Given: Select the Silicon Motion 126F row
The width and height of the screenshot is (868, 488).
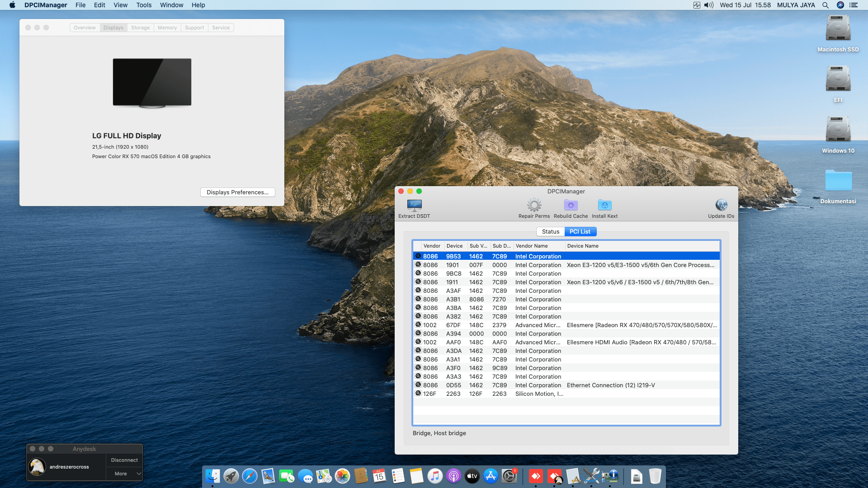Looking at the screenshot, I should pyautogui.click(x=566, y=394).
